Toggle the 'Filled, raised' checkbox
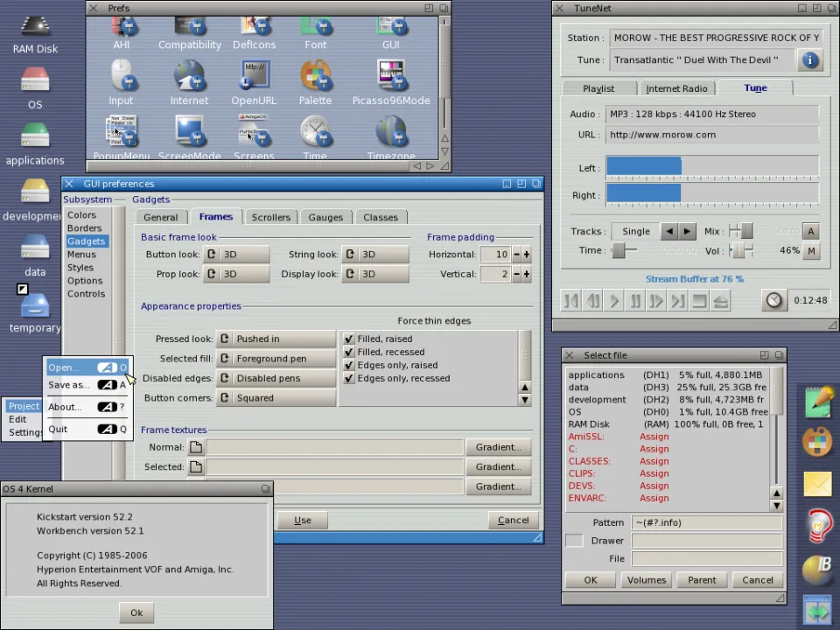This screenshot has height=630, width=840. pyautogui.click(x=349, y=339)
